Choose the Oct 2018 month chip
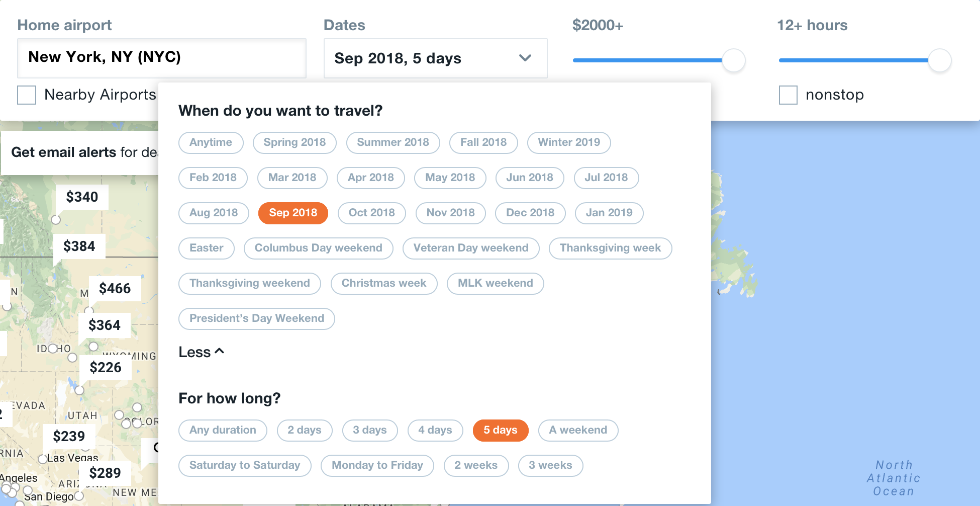The width and height of the screenshot is (980, 506). point(372,213)
